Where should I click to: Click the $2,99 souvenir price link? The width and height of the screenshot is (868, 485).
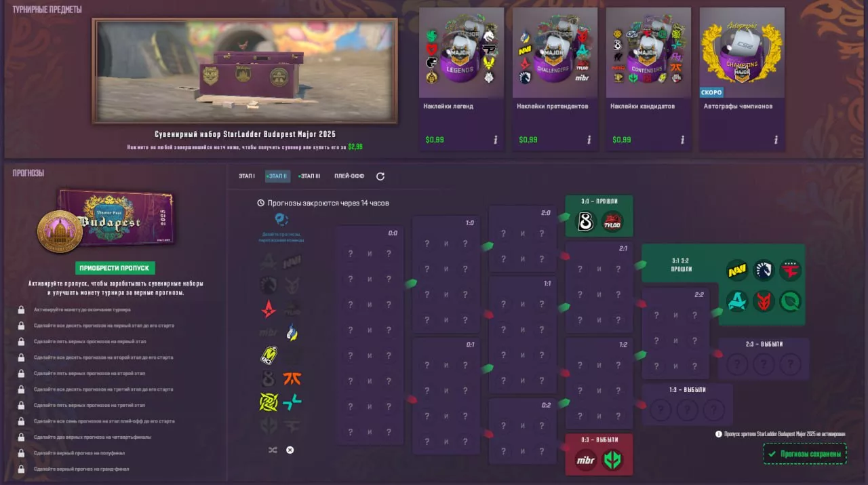pyautogui.click(x=355, y=147)
